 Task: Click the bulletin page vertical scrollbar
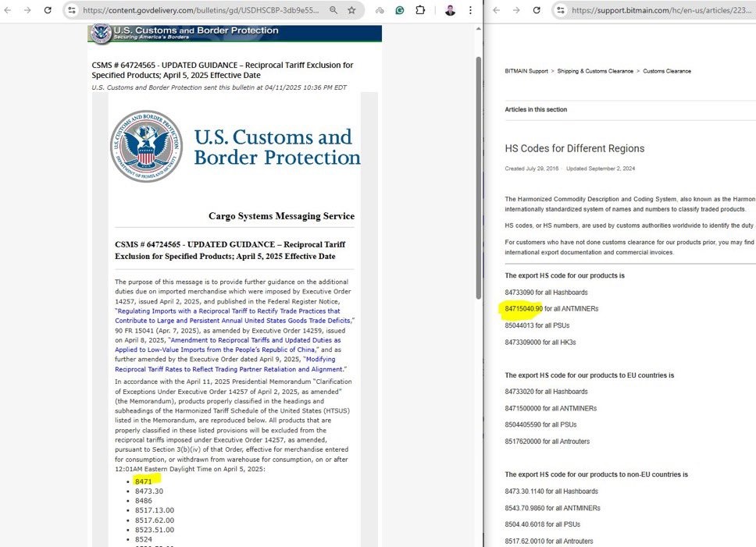pyautogui.click(x=478, y=178)
